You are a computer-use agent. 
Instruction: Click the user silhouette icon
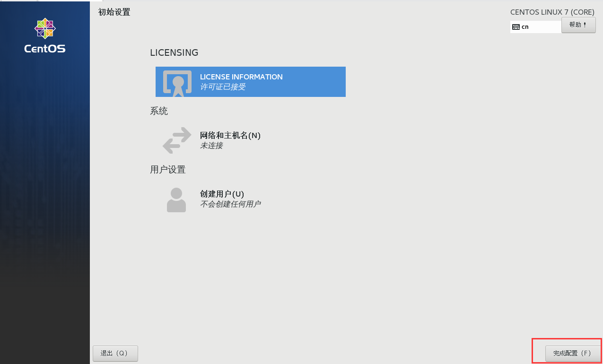176,199
